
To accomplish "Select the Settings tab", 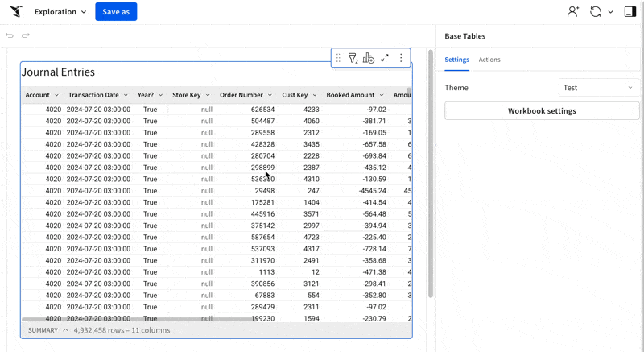I will point(456,60).
